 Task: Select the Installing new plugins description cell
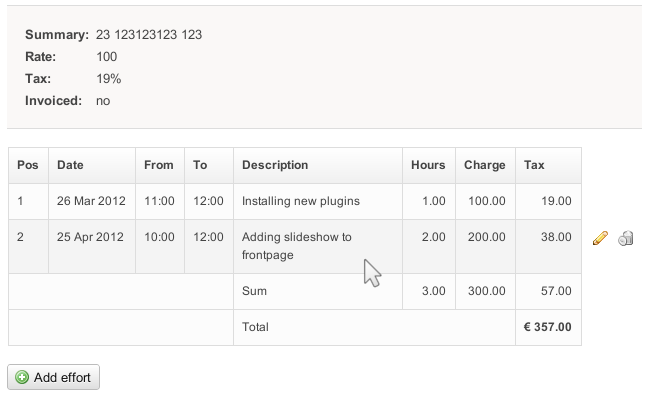318,201
